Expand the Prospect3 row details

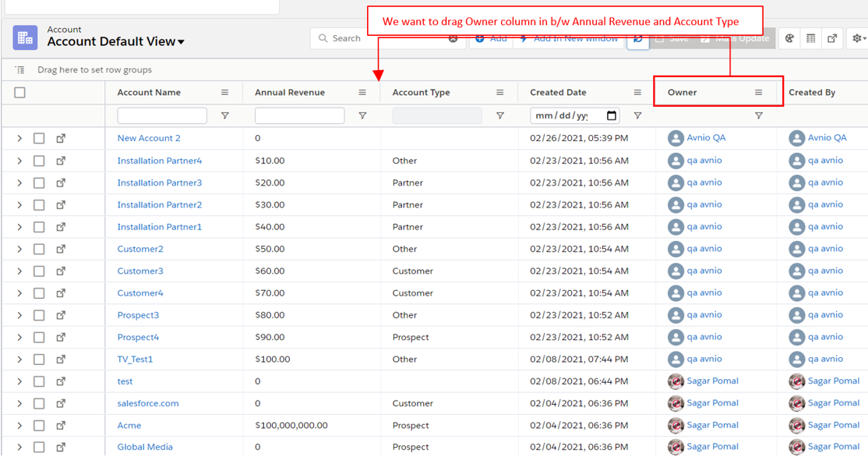pos(19,315)
